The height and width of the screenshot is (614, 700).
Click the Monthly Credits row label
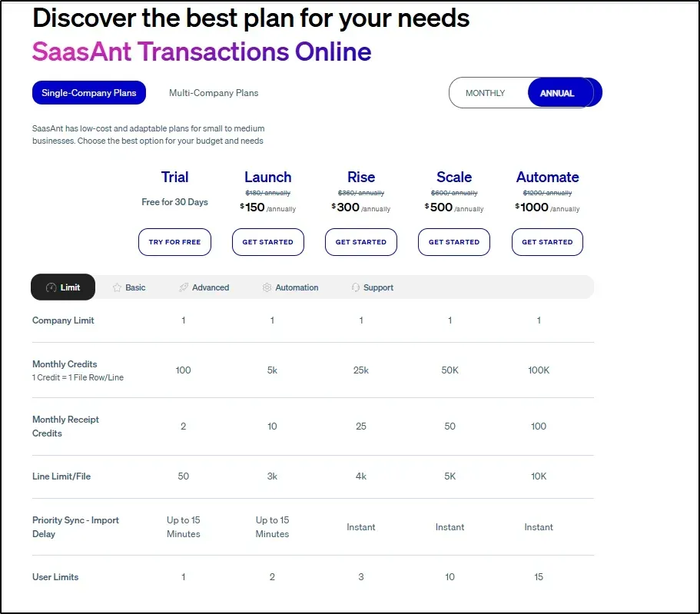point(65,364)
